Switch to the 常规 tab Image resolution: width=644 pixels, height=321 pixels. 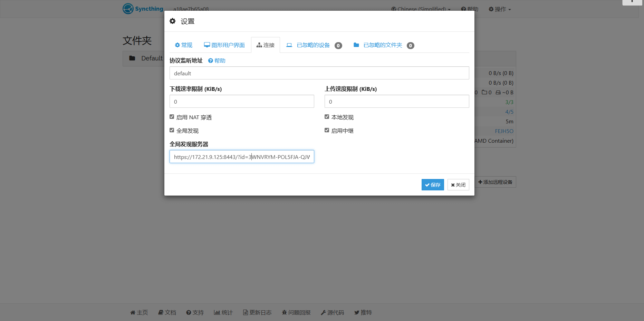[x=184, y=45]
